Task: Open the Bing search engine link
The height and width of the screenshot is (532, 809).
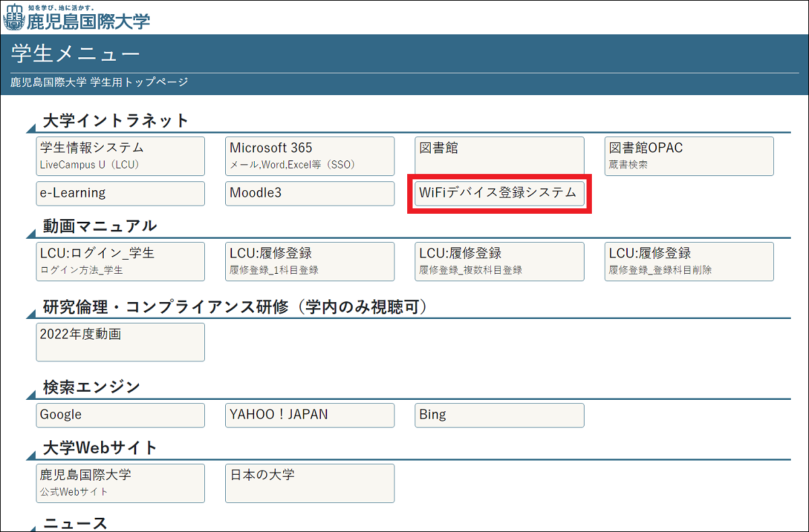Action: (500, 415)
